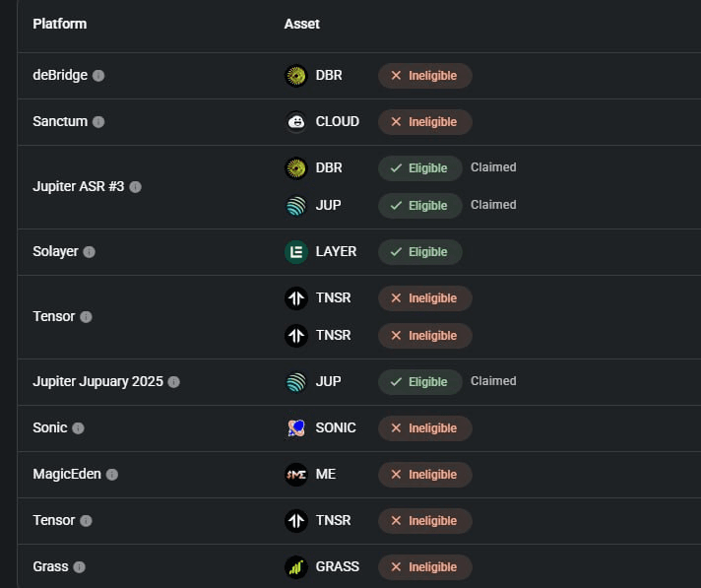
Task: Click the GRASS asset label
Action: [x=338, y=566]
